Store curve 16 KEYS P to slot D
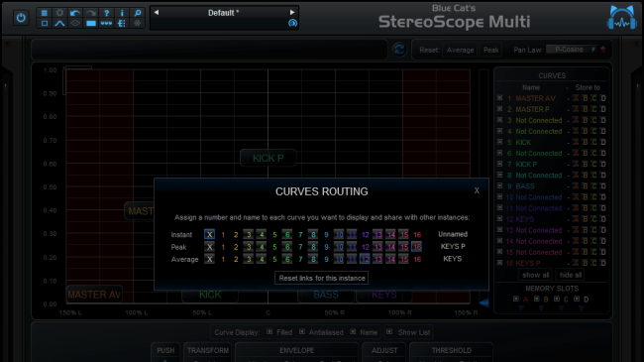644x362 pixels. 603,263
